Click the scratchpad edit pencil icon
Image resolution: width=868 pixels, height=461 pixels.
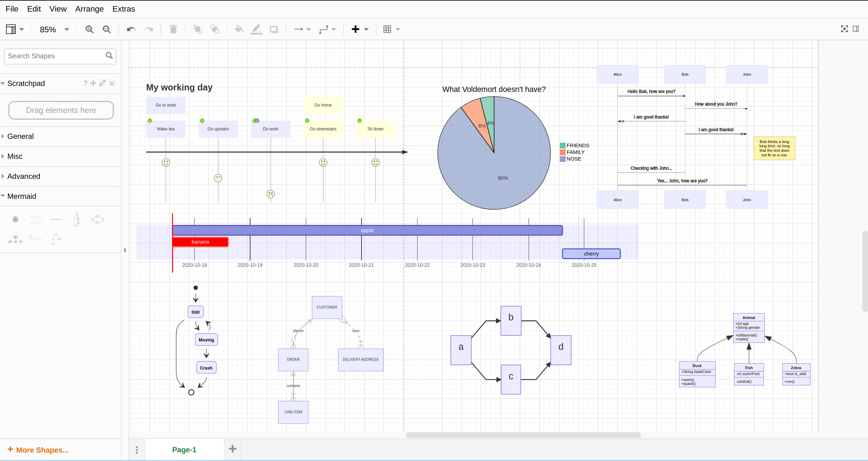(103, 83)
